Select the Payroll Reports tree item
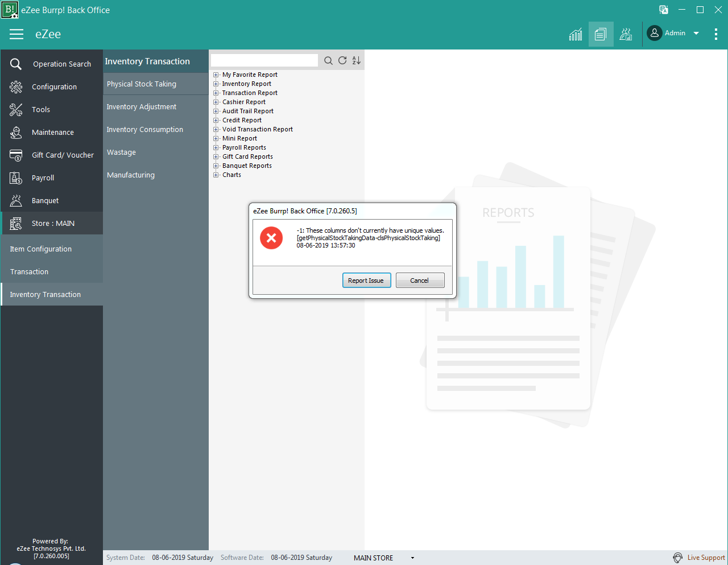 pyautogui.click(x=244, y=147)
